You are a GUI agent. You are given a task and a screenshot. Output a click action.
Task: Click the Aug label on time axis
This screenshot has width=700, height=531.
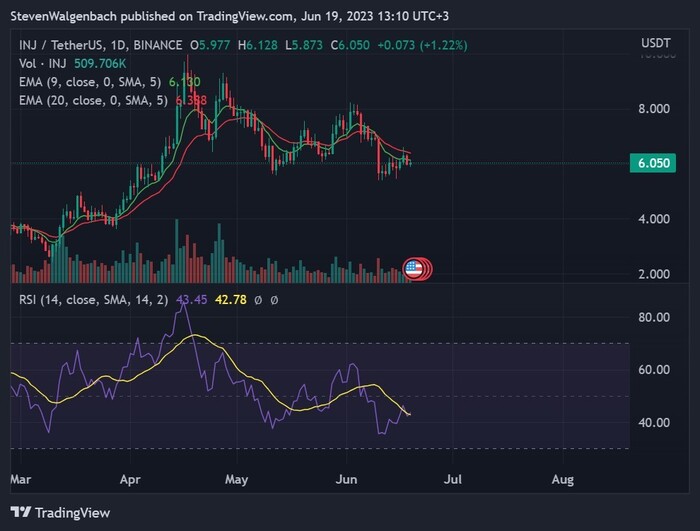tap(562, 480)
